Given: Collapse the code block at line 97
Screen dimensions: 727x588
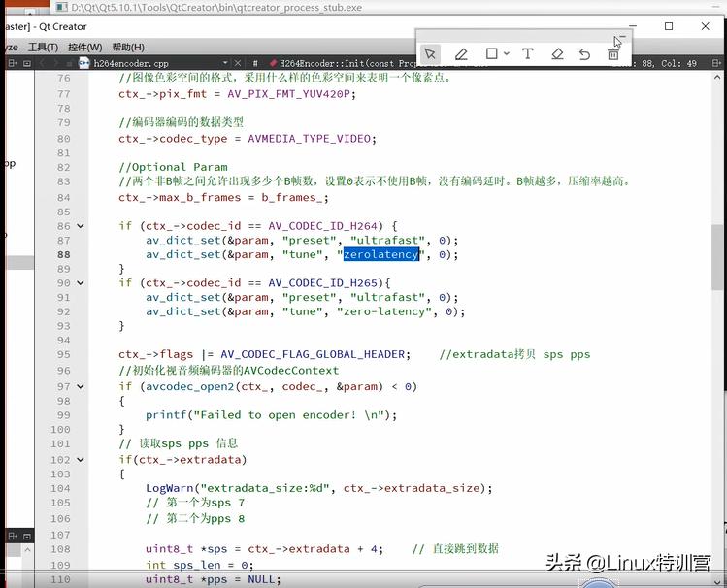Looking at the screenshot, I should pyautogui.click(x=81, y=386).
